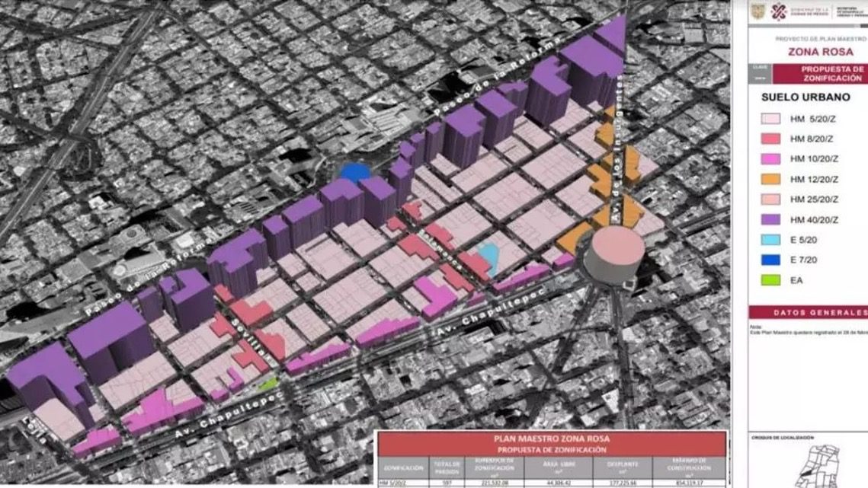Click the HM 10/20/Z legend label
Screen dimensions: 868x488
point(814,160)
